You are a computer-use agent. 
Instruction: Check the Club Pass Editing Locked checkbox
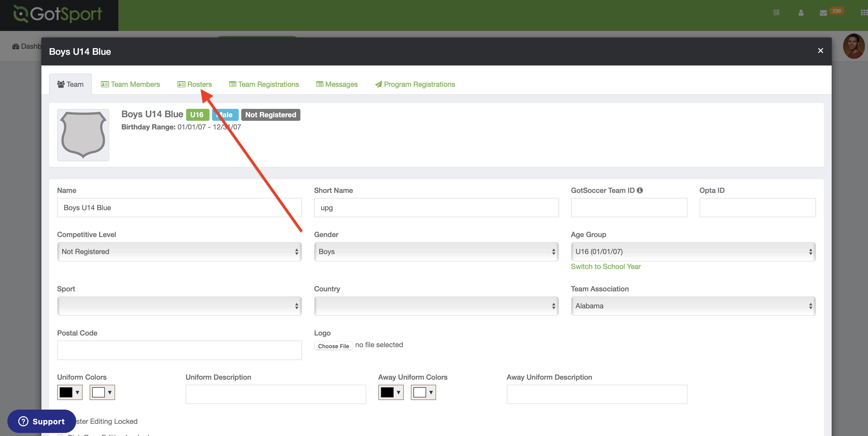(60, 435)
